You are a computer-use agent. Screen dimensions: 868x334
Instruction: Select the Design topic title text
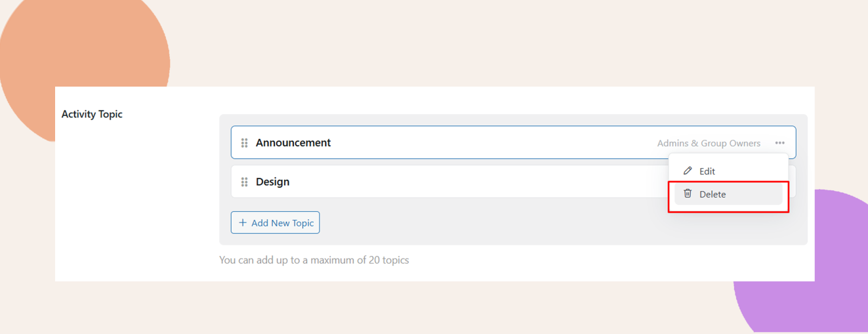tap(272, 182)
